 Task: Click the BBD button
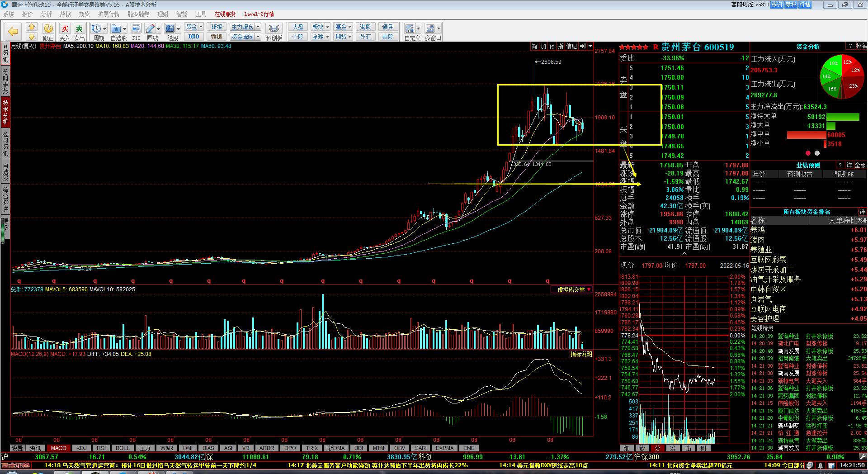click(x=194, y=37)
